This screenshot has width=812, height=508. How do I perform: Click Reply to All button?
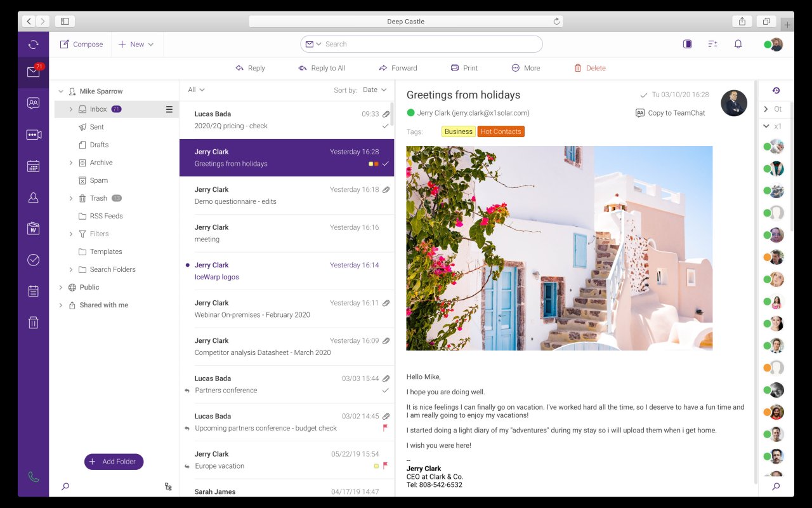[x=322, y=68]
